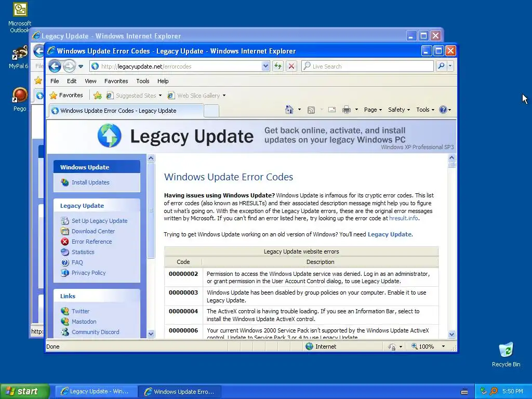Click sidebar scrollbar down arrow

point(151,334)
